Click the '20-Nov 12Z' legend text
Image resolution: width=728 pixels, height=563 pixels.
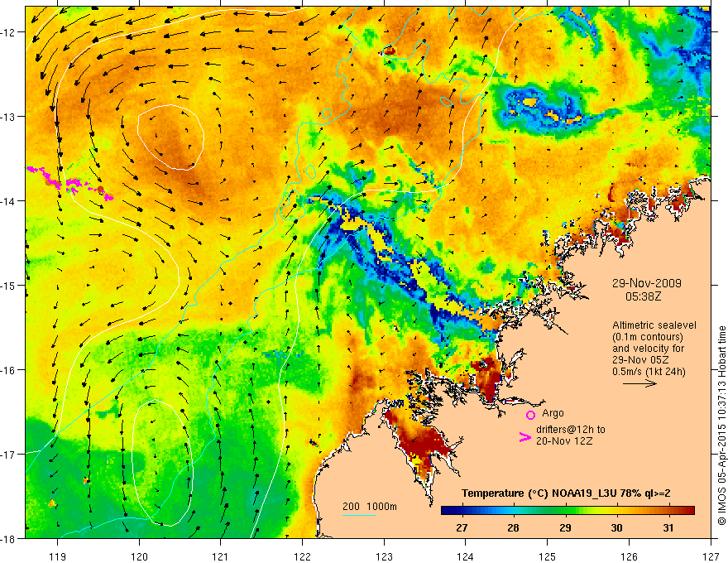click(564, 441)
